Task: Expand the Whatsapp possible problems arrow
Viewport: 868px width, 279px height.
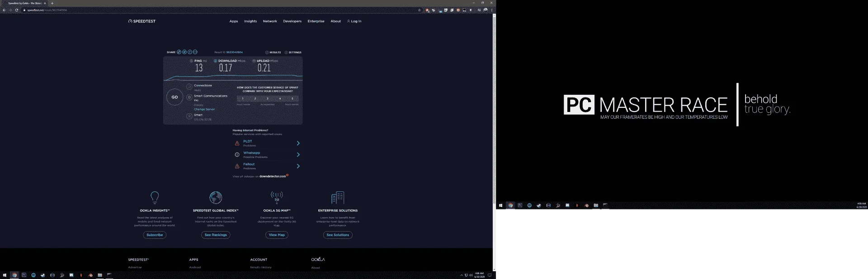Action: 298,154
